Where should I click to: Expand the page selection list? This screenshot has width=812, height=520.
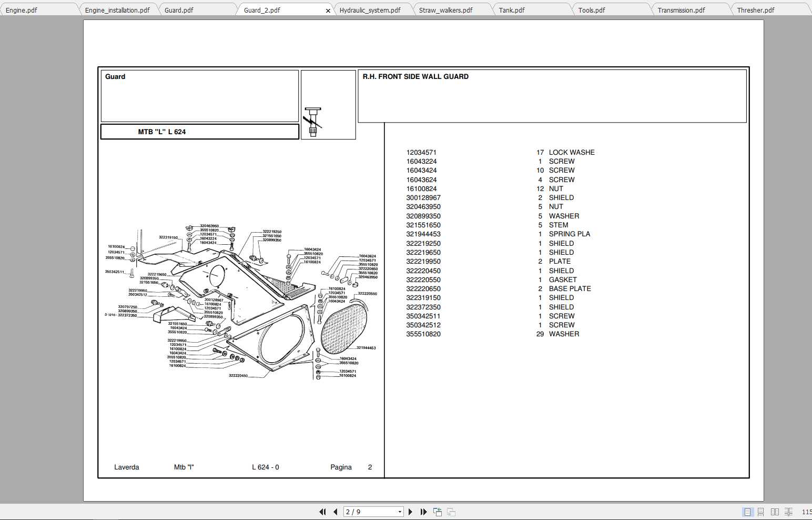(399, 512)
